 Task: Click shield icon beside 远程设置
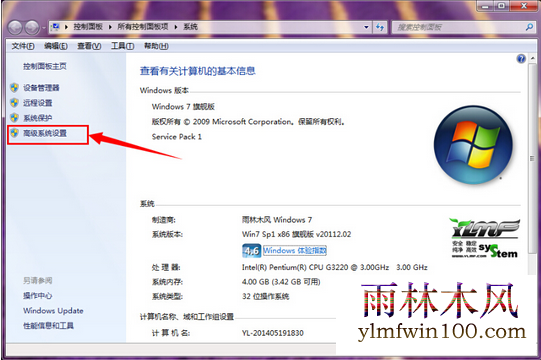(x=14, y=103)
